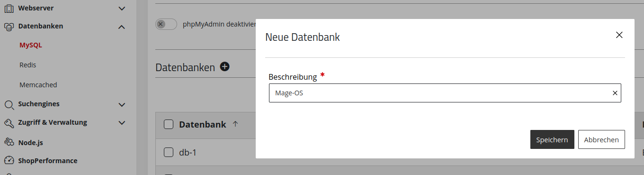Open the Memcached menu item
The height and width of the screenshot is (175, 644).
[38, 85]
